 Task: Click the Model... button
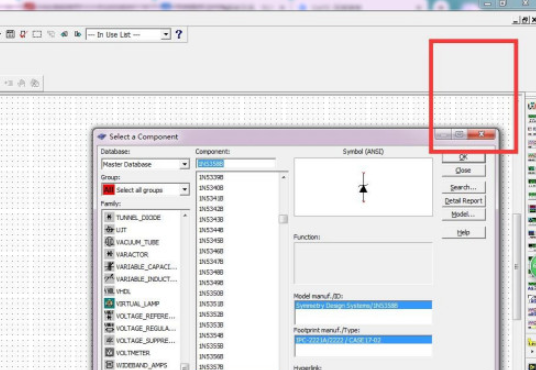click(463, 214)
